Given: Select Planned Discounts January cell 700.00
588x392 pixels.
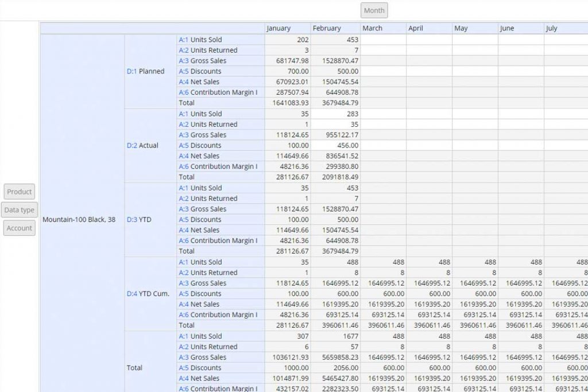Looking at the screenshot, I should point(288,71).
